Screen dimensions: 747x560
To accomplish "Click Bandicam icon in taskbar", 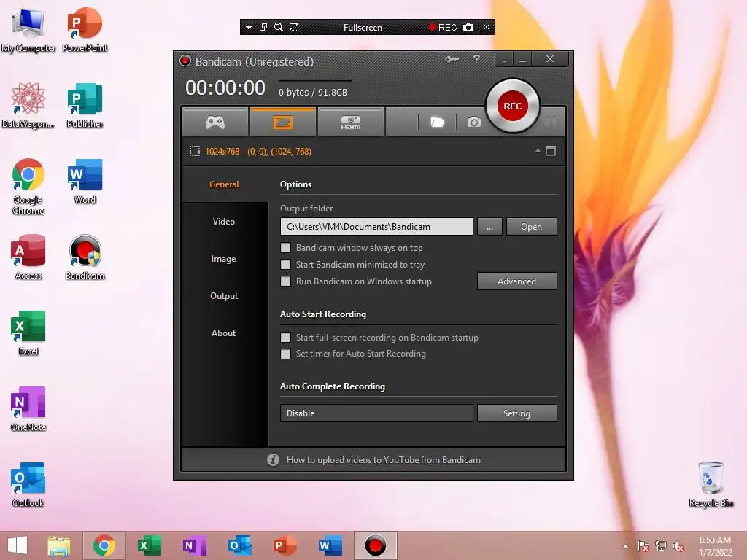I will pyautogui.click(x=376, y=545).
